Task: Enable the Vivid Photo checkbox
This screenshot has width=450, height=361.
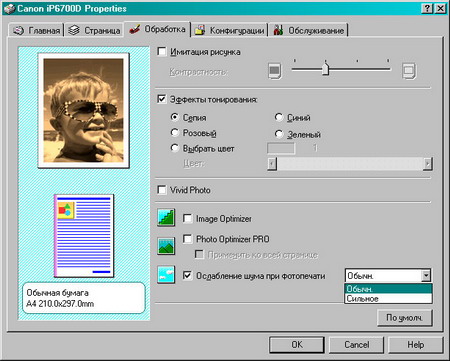Action: point(162,190)
